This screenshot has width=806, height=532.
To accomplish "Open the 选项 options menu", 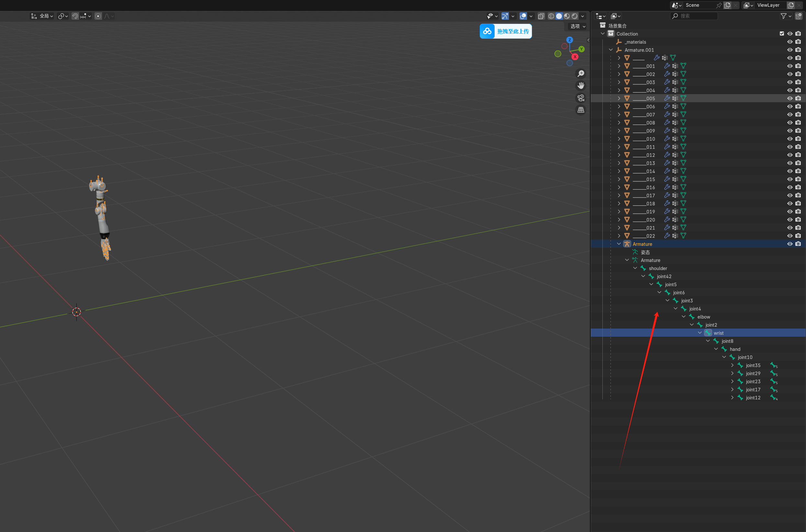I will 577,26.
